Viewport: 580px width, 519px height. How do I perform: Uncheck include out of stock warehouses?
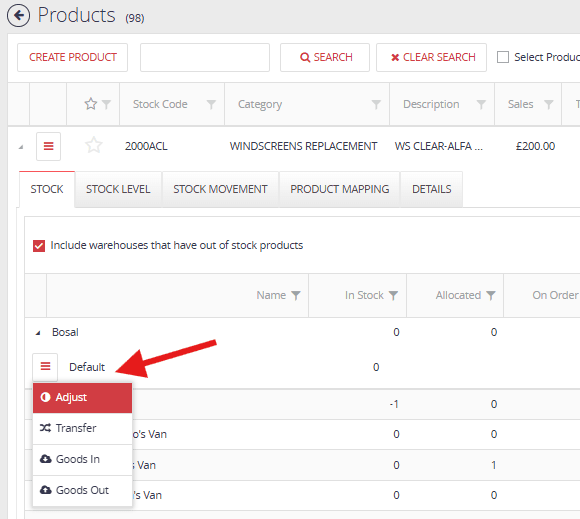pos(39,246)
